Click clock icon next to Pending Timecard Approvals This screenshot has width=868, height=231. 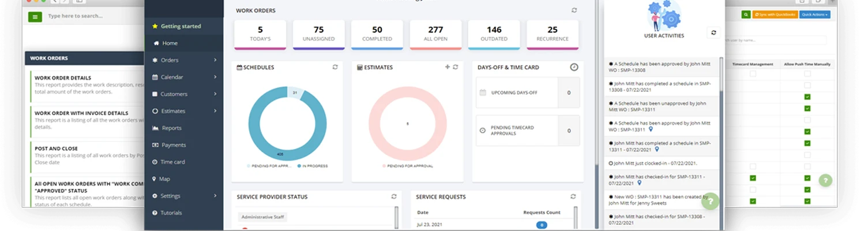pyautogui.click(x=483, y=131)
